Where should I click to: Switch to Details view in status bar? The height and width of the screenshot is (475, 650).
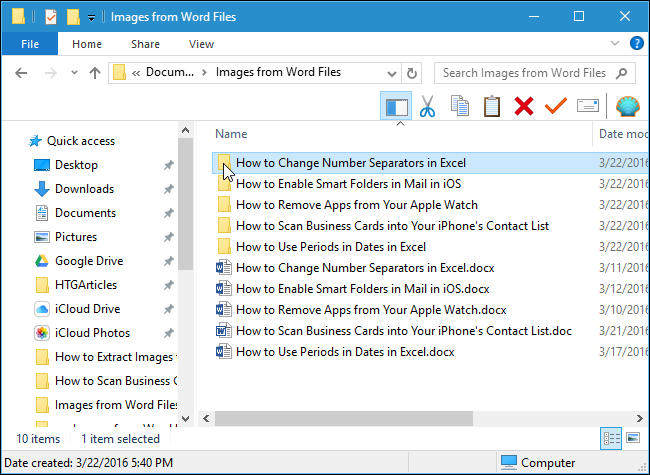(610, 438)
